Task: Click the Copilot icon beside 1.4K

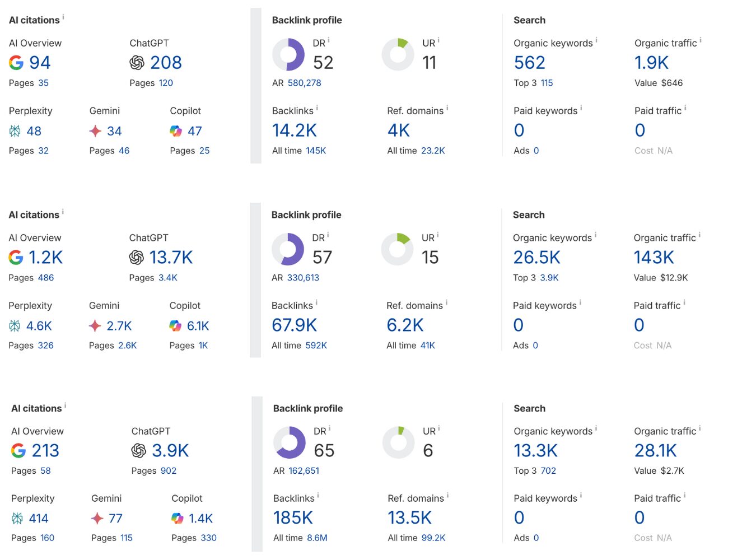Action: tap(178, 519)
